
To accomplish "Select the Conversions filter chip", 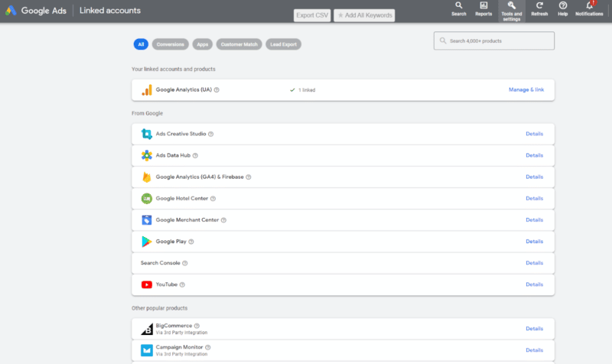I will [x=170, y=44].
